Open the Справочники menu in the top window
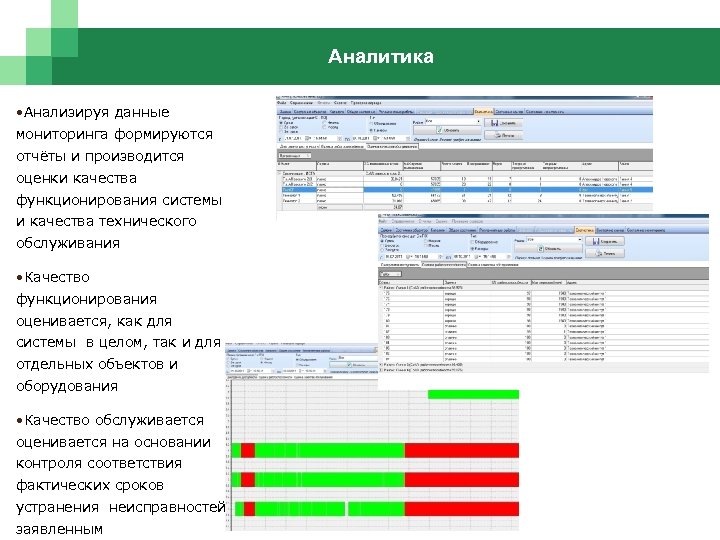 click(302, 102)
